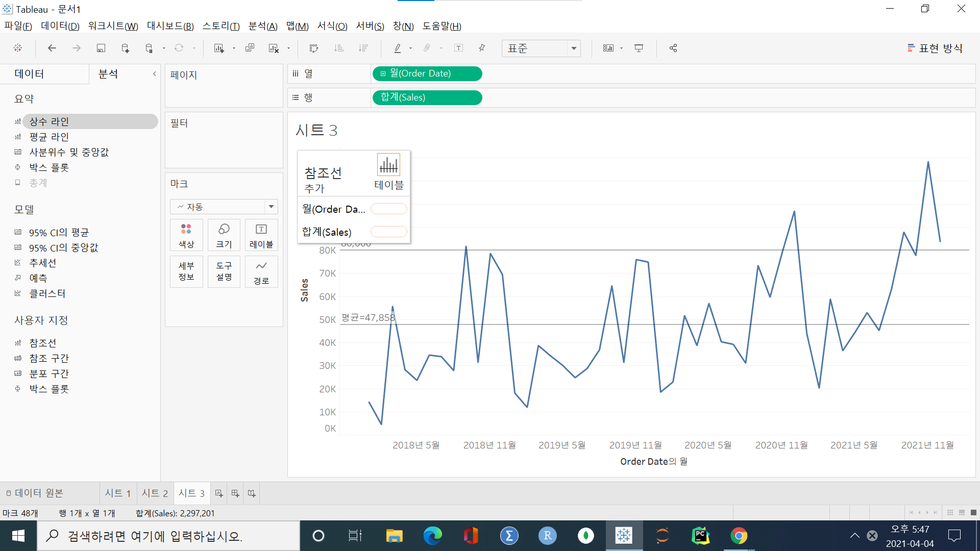Click the Windows search input box
The image size is (980, 551).
(168, 536)
